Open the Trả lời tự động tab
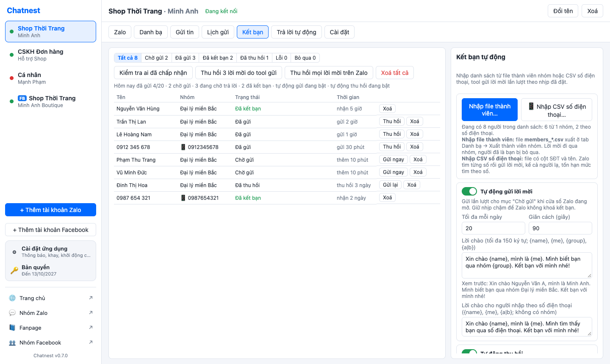Screen dimensions: 610x364 point(297,32)
